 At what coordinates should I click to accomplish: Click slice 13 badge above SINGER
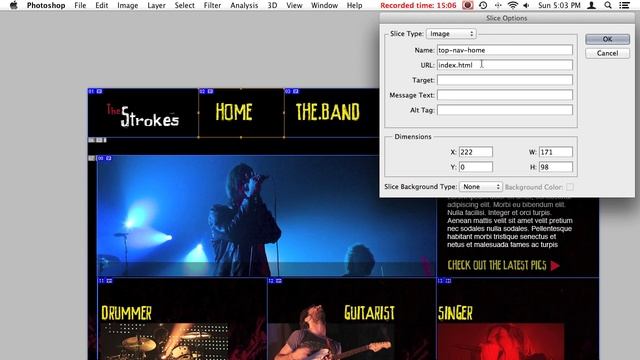coord(444,281)
